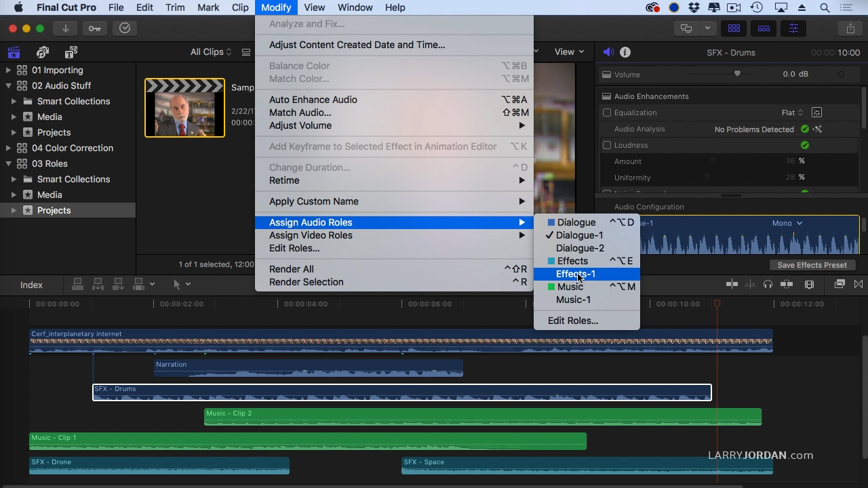This screenshot has height=488, width=868.
Task: Toggle the Timeline view button
Action: coord(764,28)
